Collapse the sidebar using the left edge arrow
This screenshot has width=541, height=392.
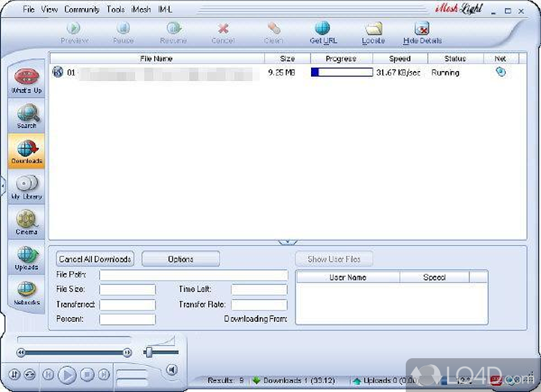tap(3, 186)
